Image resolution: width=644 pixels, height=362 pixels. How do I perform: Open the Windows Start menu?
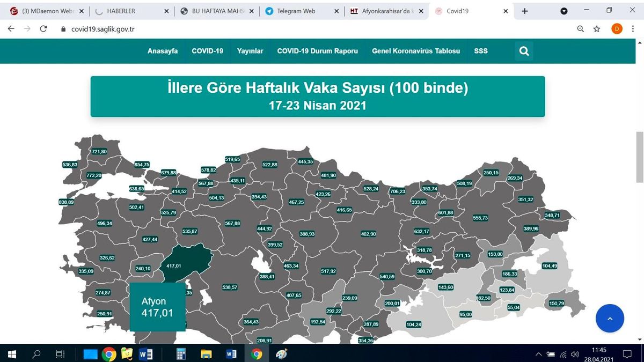pos(12,354)
